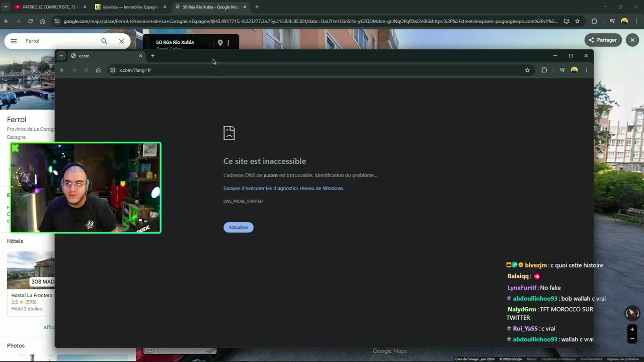Click the profile avatar in the x.com window
This screenshot has height=362, width=644.
pyautogui.click(x=574, y=70)
